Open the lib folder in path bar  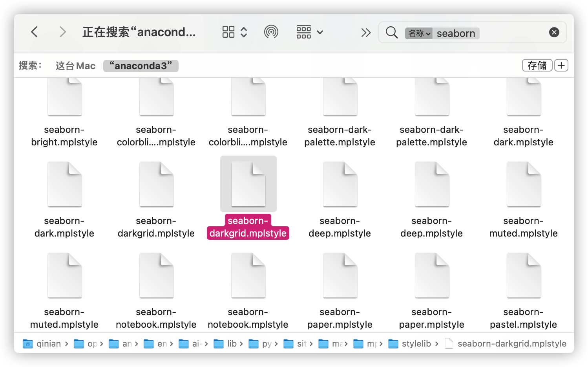tap(225, 343)
